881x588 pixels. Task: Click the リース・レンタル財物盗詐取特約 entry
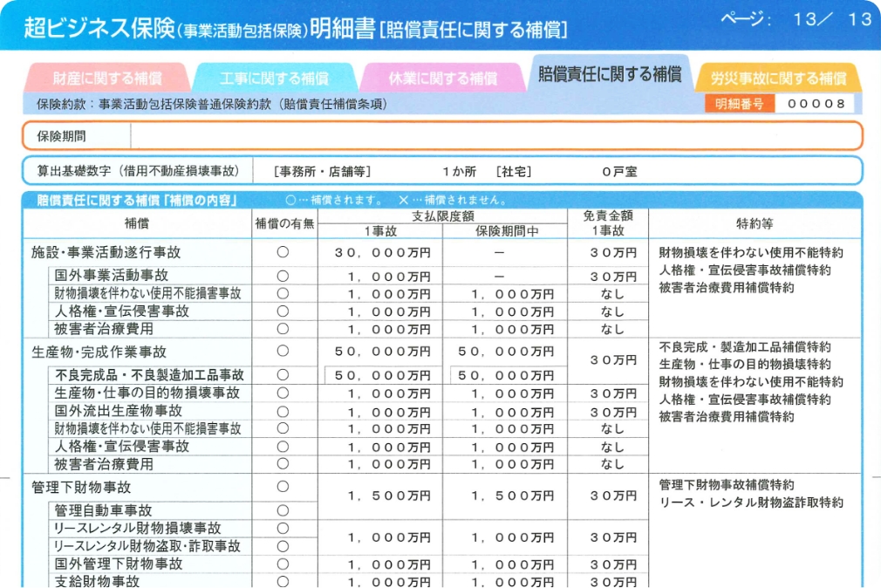pyautogui.click(x=751, y=503)
